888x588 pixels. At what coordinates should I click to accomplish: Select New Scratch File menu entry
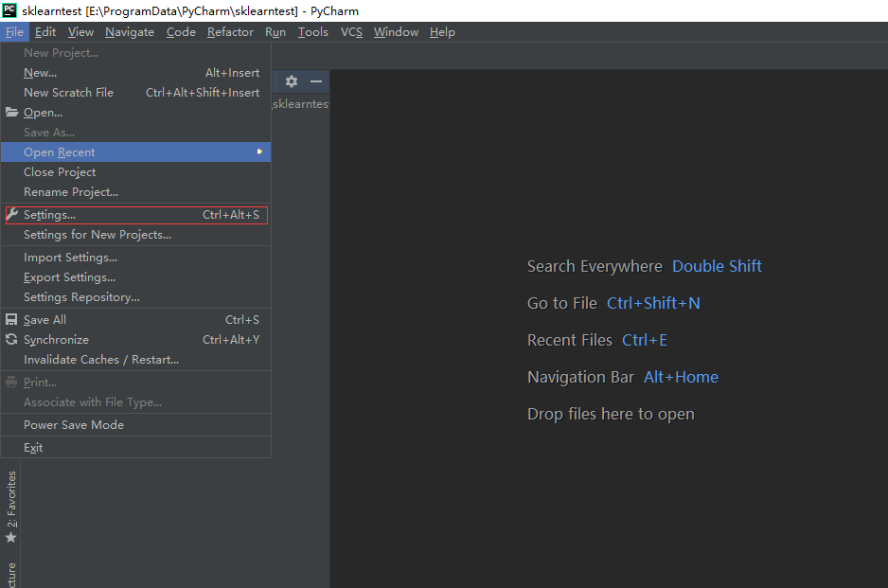pyautogui.click(x=136, y=93)
